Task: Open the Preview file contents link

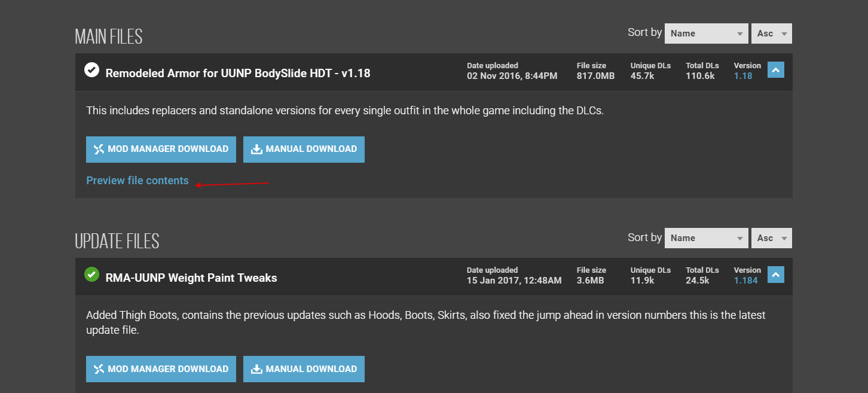Action: (137, 181)
